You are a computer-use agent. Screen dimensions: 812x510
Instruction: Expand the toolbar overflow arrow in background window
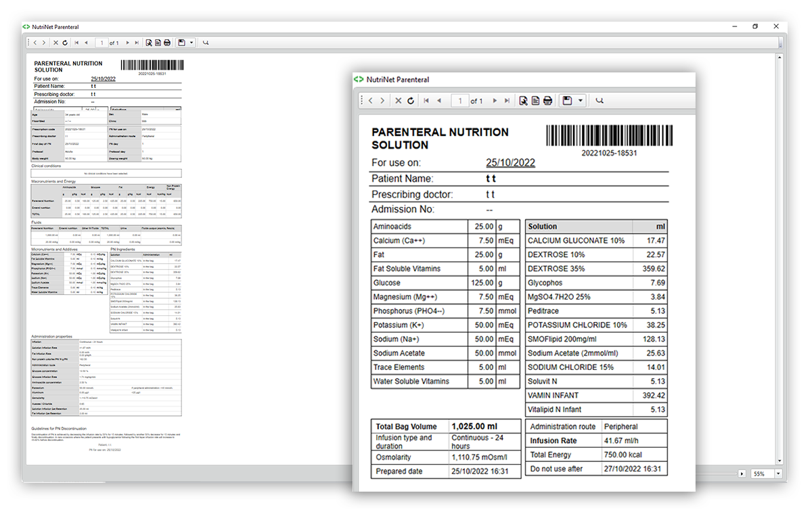tap(780, 43)
